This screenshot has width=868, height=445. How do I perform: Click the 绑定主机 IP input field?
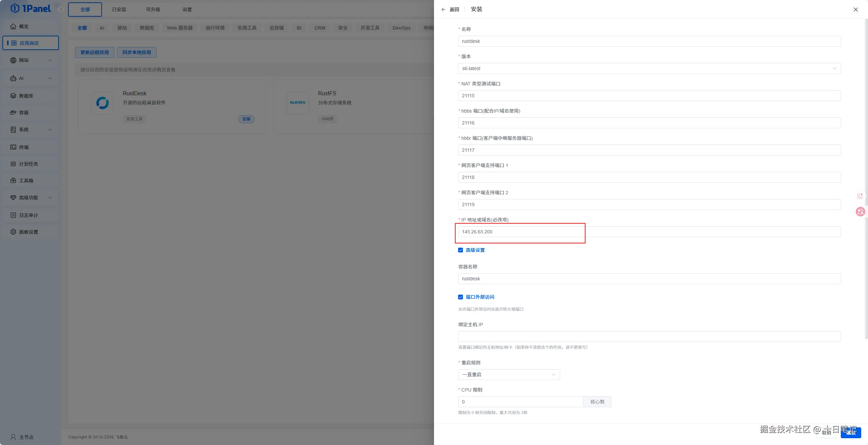pyautogui.click(x=649, y=336)
